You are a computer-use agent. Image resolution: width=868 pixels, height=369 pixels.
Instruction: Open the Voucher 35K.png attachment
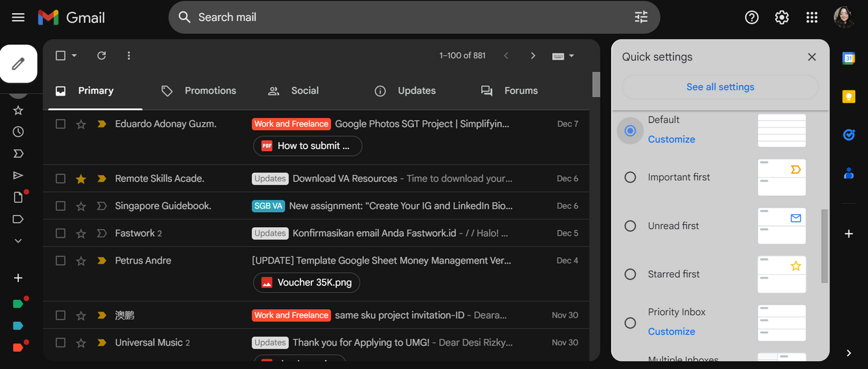click(x=306, y=282)
